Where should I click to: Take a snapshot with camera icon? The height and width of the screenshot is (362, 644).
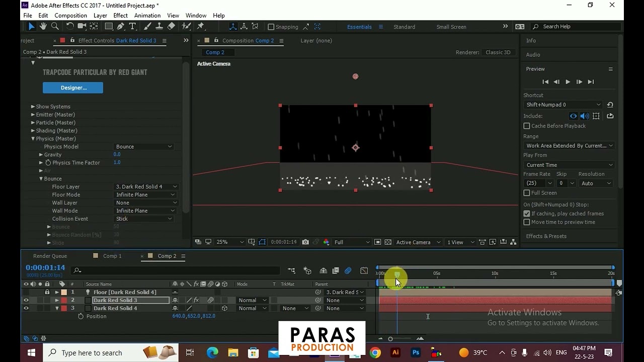[x=305, y=242]
